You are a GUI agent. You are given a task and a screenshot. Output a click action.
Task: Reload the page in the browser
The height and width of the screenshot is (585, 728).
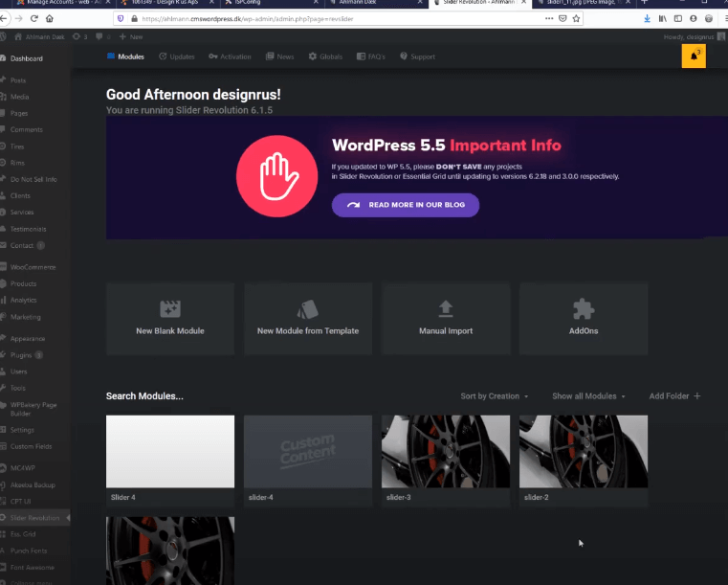(33, 18)
